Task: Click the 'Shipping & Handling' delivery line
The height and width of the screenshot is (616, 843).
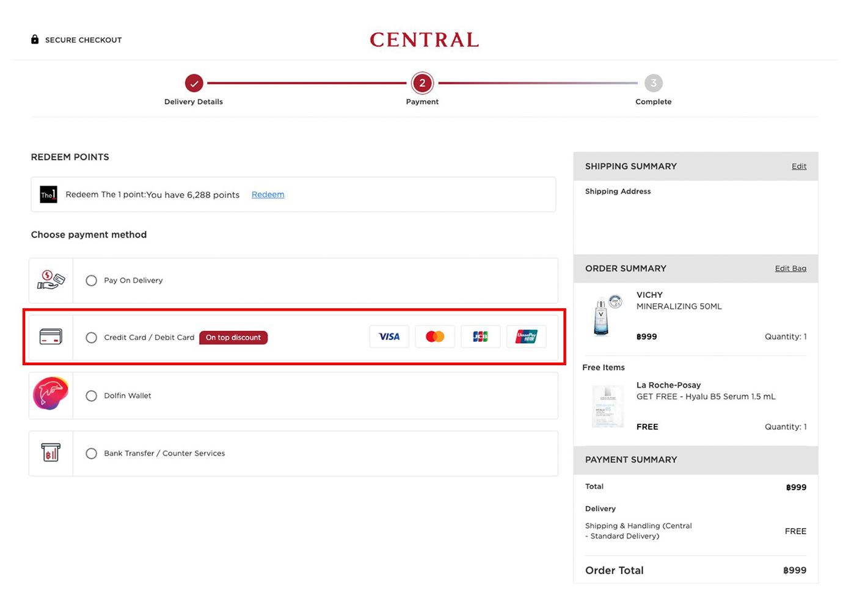Action: (638, 531)
